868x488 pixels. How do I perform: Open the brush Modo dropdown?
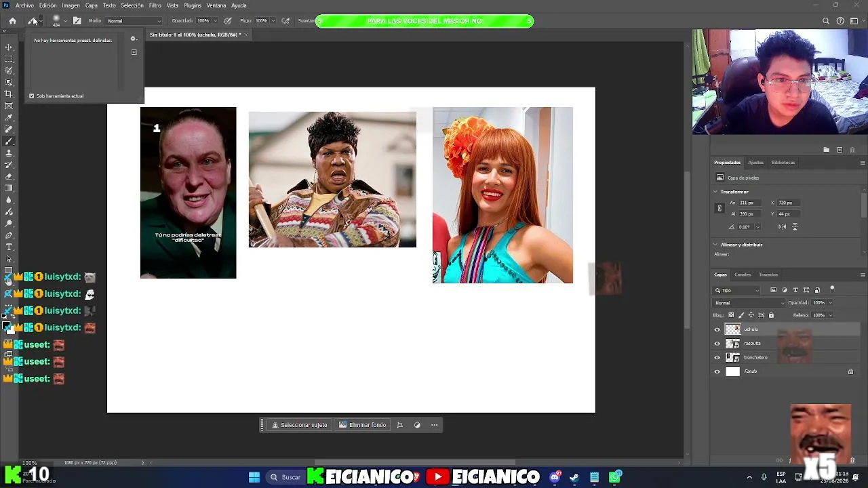click(x=134, y=21)
